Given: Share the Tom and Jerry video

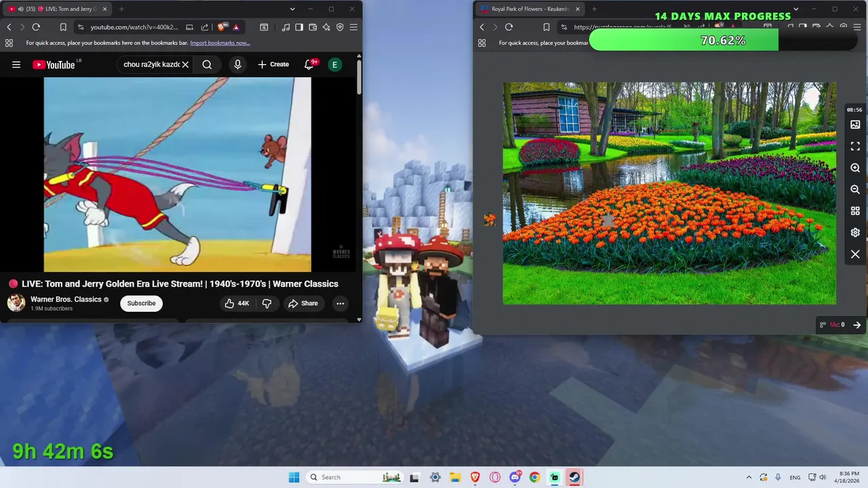Looking at the screenshot, I should [x=302, y=303].
